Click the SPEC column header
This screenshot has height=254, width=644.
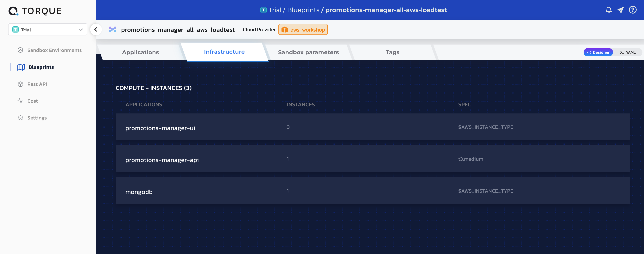click(465, 105)
